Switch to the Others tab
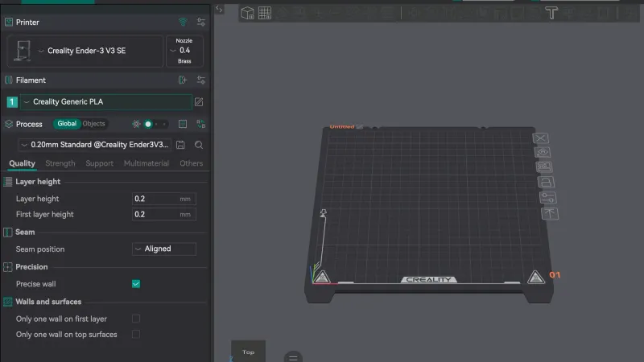 click(x=191, y=163)
